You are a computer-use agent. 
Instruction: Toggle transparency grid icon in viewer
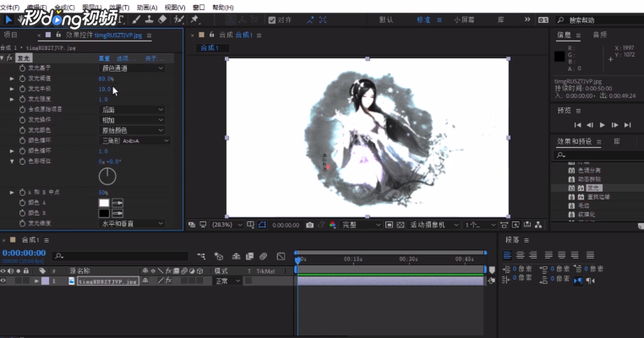(401, 225)
